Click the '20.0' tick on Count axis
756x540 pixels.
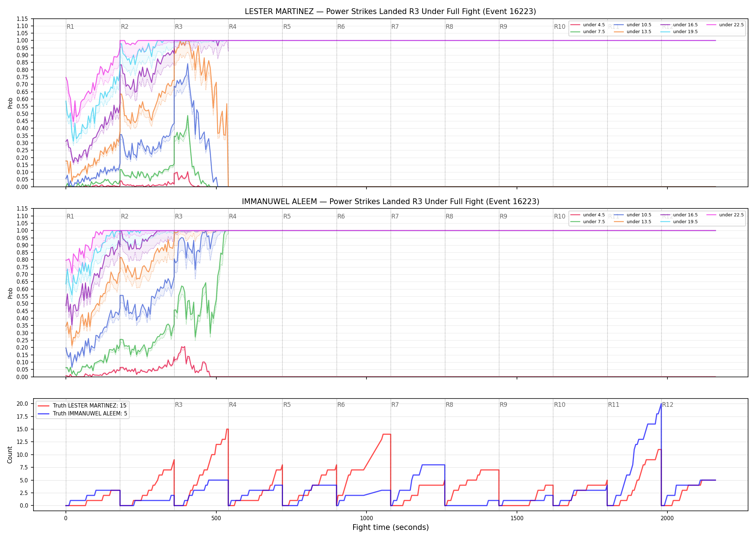[x=22, y=404]
